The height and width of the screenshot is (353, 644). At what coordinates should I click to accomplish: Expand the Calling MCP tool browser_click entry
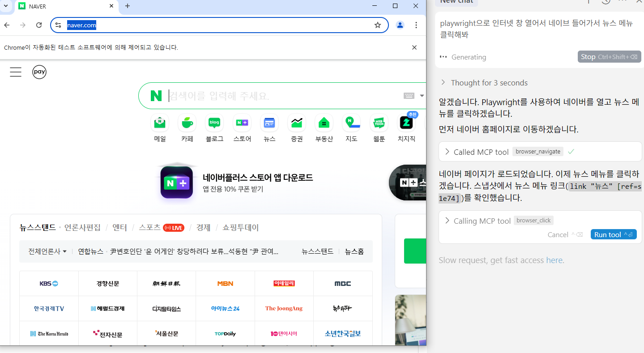click(499, 221)
